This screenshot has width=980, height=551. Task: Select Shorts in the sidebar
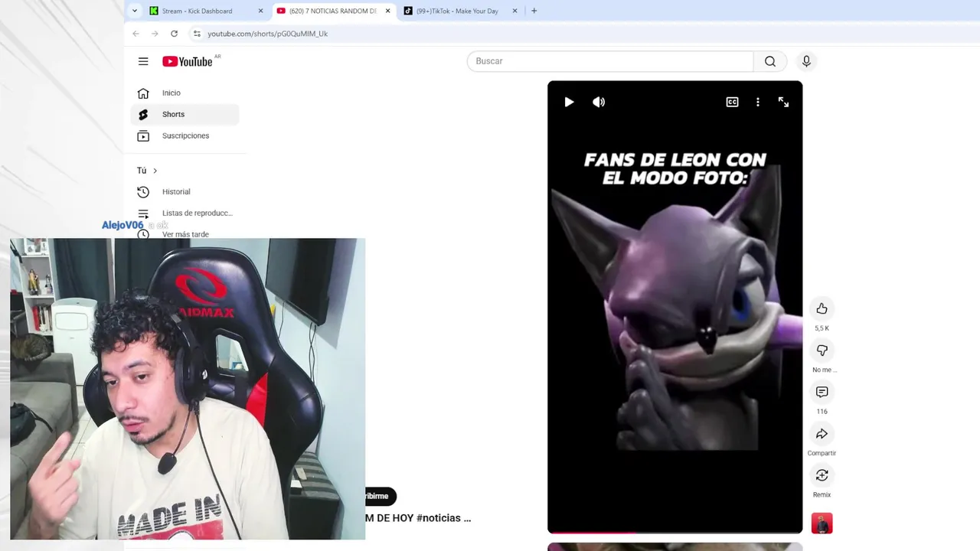pyautogui.click(x=185, y=114)
